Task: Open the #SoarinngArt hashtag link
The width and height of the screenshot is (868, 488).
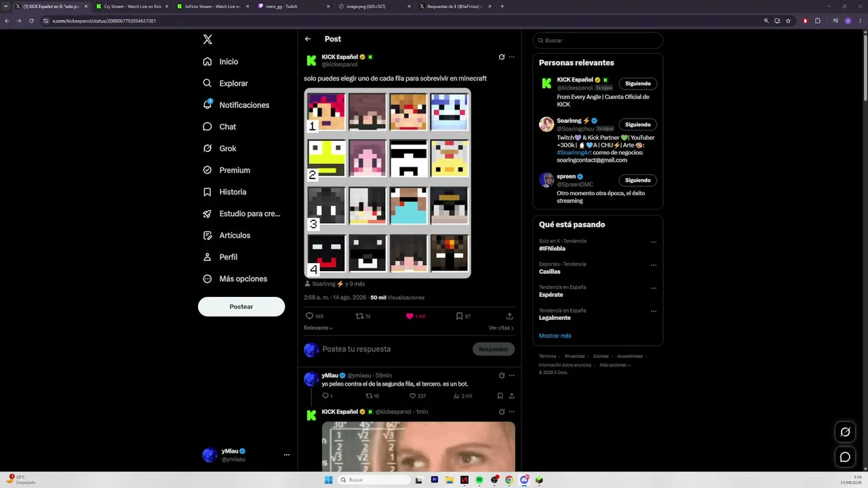Action: [574, 152]
